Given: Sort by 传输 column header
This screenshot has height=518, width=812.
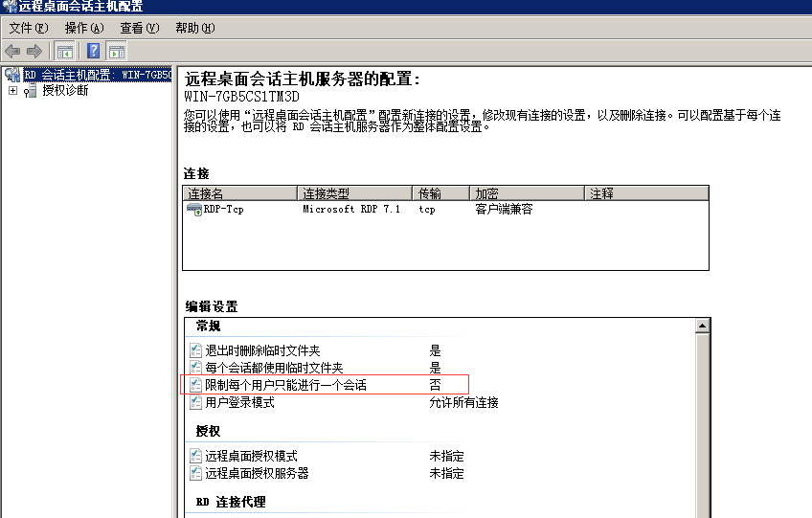Looking at the screenshot, I should (440, 193).
